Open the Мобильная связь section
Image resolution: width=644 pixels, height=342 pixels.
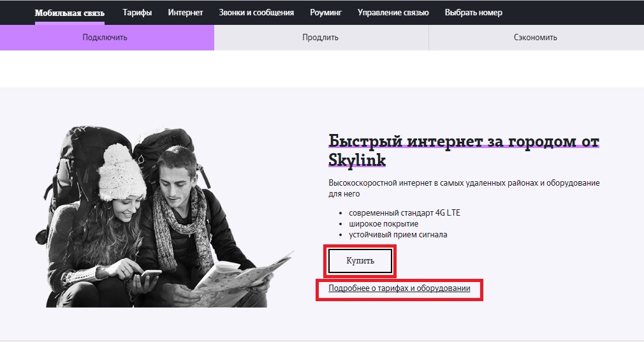click(70, 13)
